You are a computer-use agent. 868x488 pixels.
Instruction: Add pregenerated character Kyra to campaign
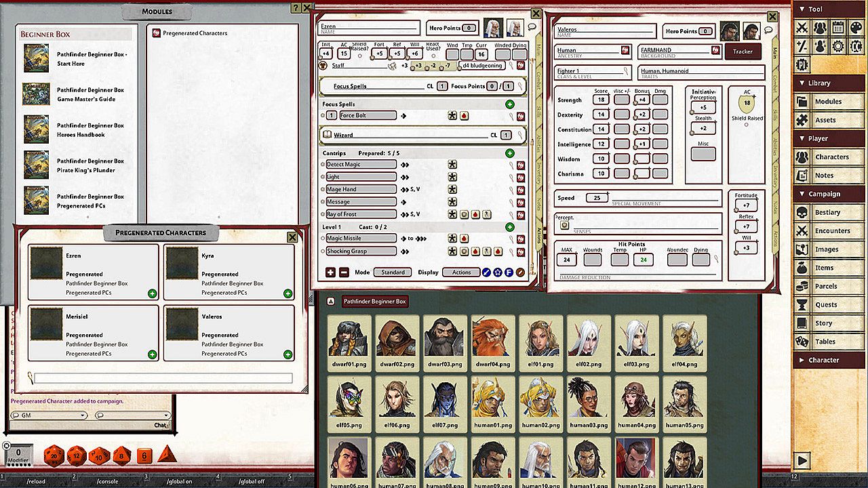[288, 293]
